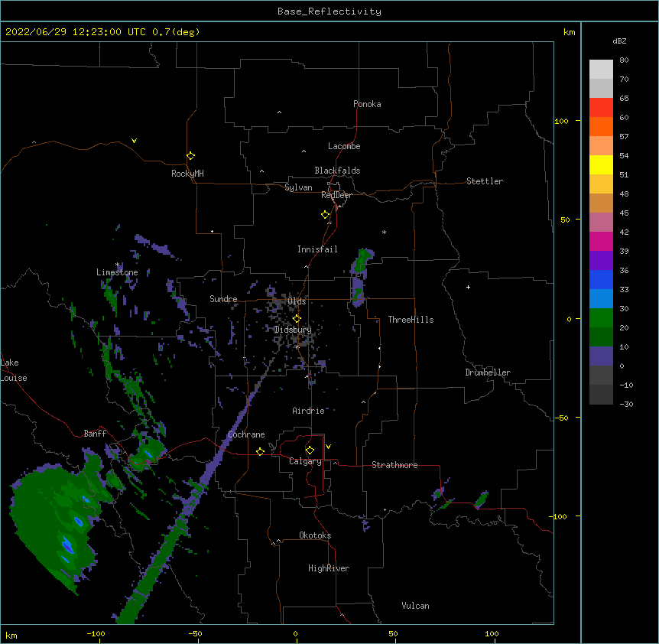659x644 pixels.
Task: Pick the bright green 30 dBZ legend swatch
Action: [x=601, y=318]
